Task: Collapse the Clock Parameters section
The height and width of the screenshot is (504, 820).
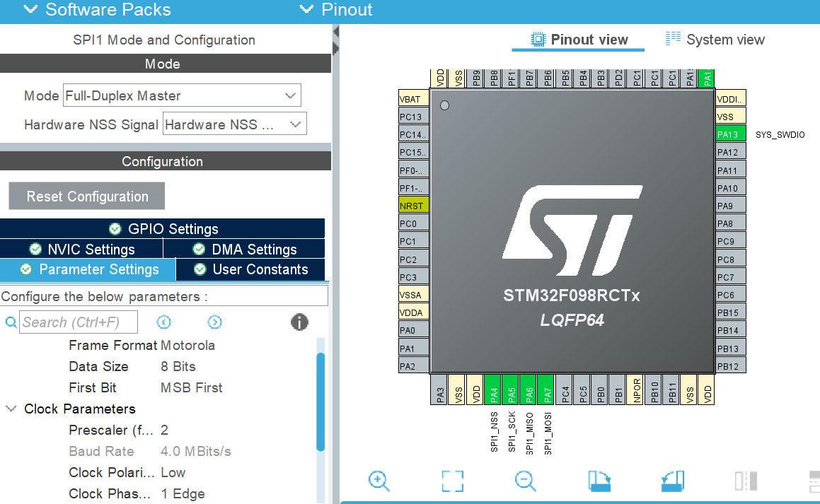Action: (x=10, y=409)
